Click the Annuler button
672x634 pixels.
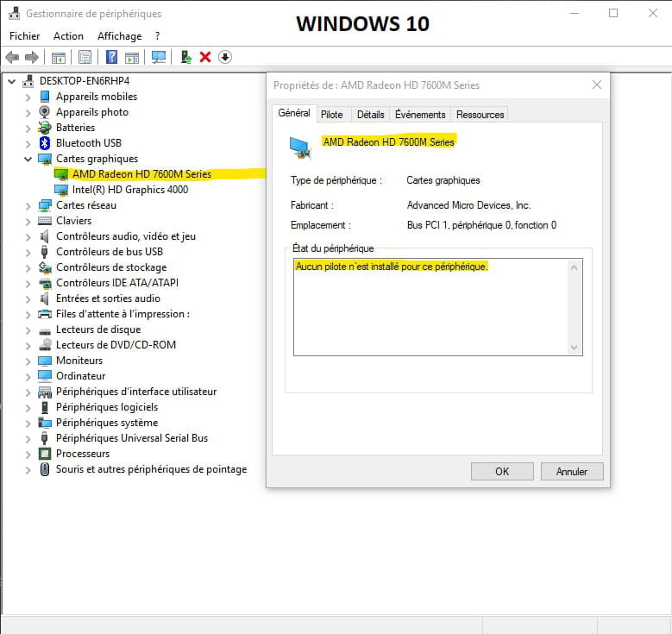tap(571, 472)
